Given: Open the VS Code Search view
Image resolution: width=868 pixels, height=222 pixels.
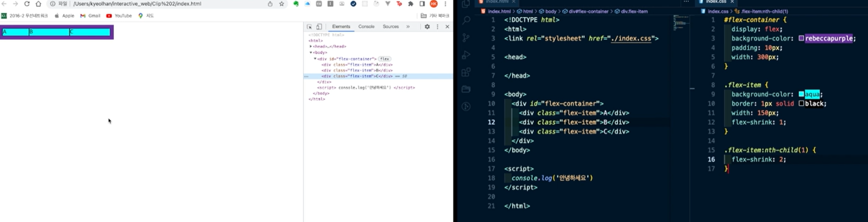Looking at the screenshot, I should click(466, 20).
